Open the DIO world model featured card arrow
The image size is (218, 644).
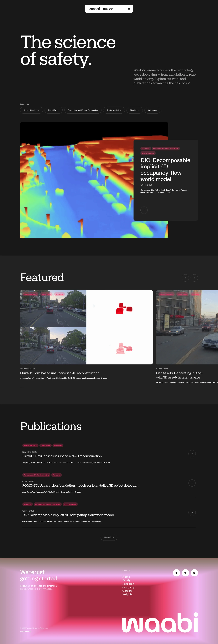point(144,210)
